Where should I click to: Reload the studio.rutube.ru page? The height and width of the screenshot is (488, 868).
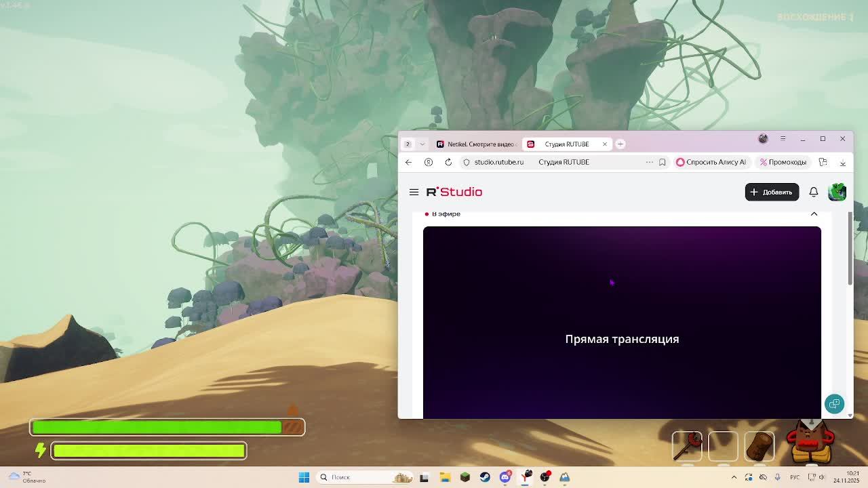(448, 162)
